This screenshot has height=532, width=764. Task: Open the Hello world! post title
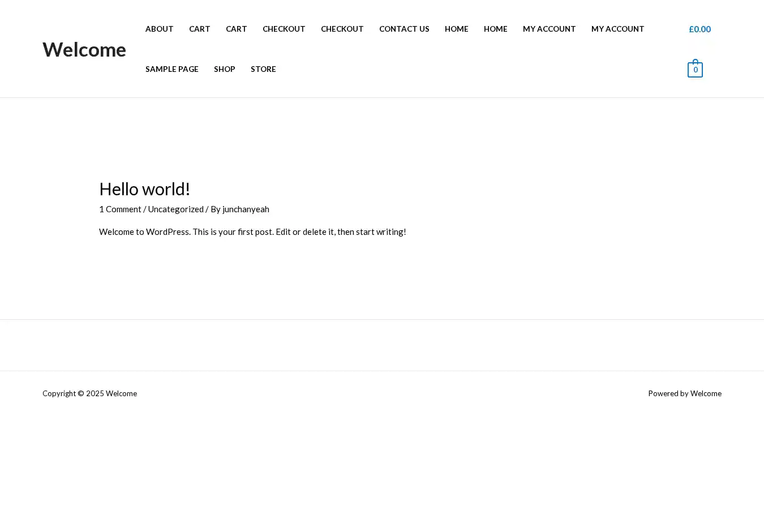[144, 188]
